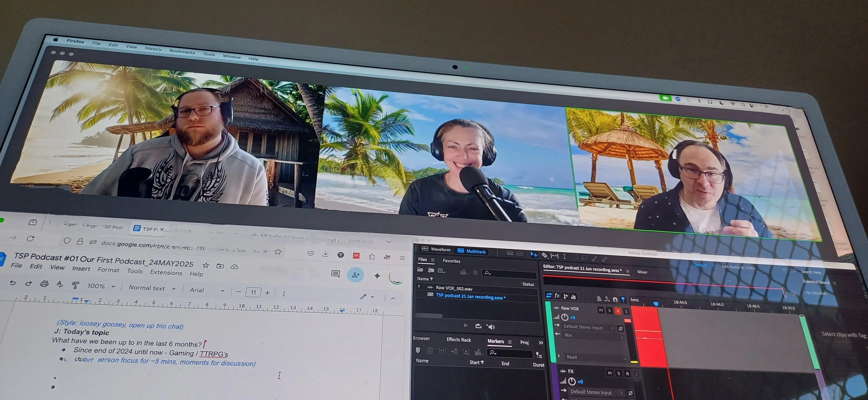Solo the Raw VOX track
Image resolution: width=868 pixels, height=400 pixels.
(609, 310)
